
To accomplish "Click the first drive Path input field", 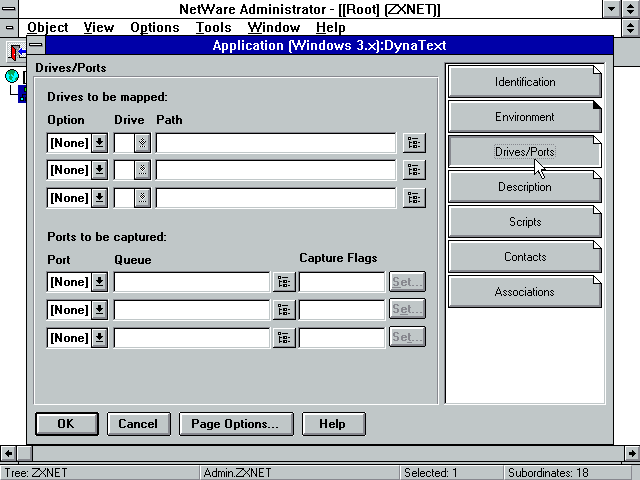I will point(276,143).
